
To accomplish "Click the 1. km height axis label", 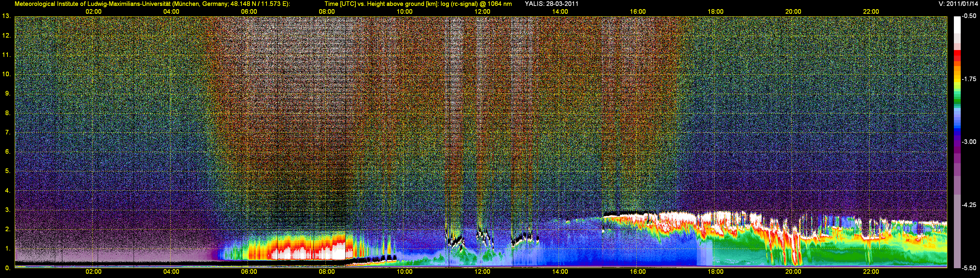I will (8, 249).
